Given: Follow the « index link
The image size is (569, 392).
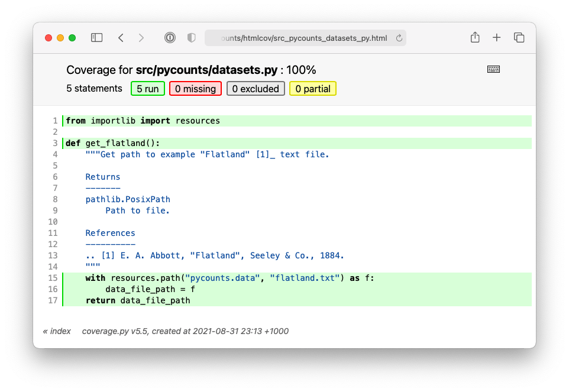Looking at the screenshot, I should coord(57,331).
